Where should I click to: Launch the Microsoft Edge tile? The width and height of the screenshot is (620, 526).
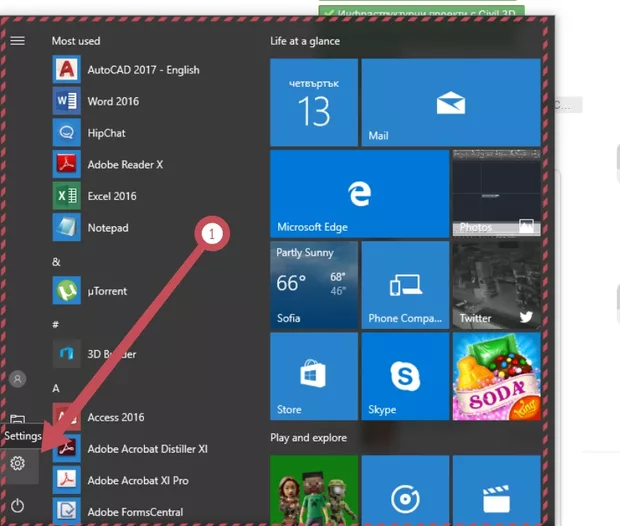point(359,194)
